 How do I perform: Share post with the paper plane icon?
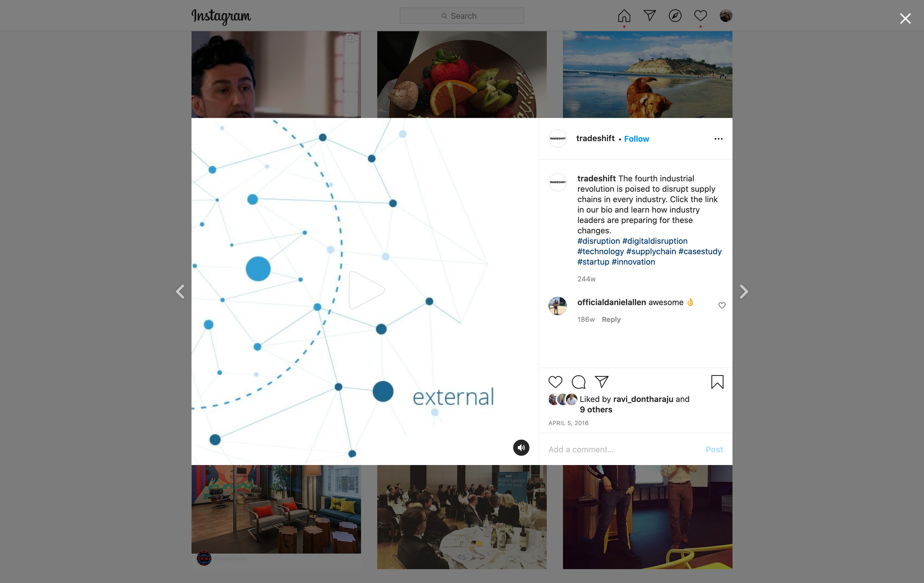pyautogui.click(x=601, y=382)
